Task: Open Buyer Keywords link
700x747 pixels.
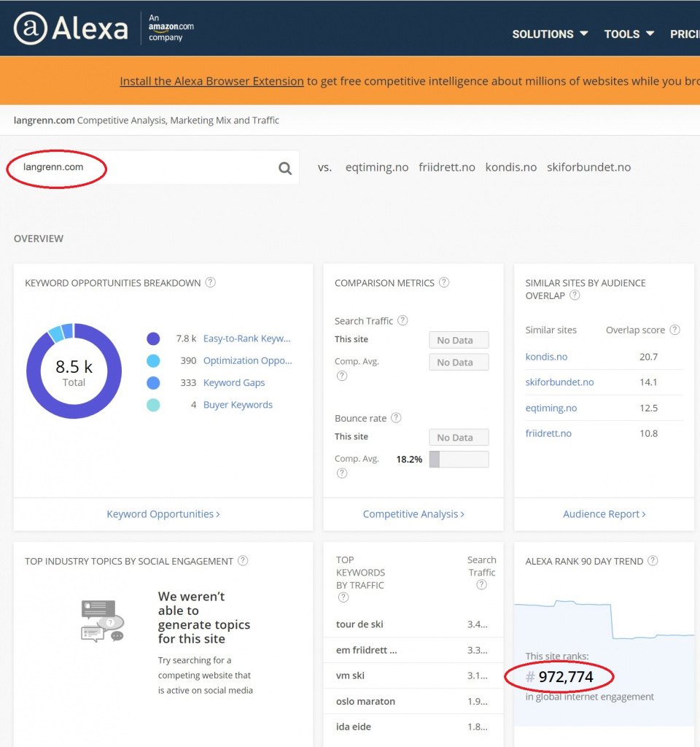Action: (x=238, y=404)
